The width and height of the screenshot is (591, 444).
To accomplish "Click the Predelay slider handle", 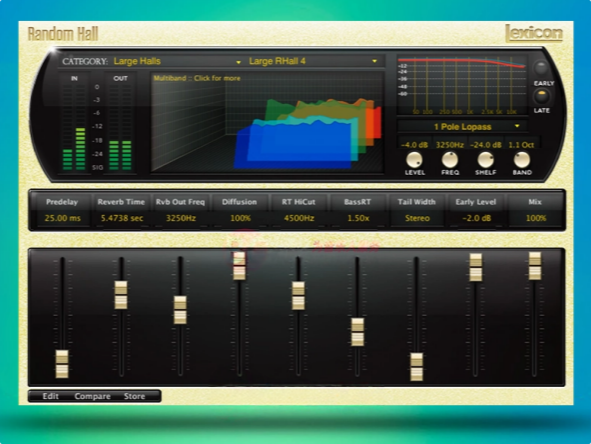I will pos(62,364).
